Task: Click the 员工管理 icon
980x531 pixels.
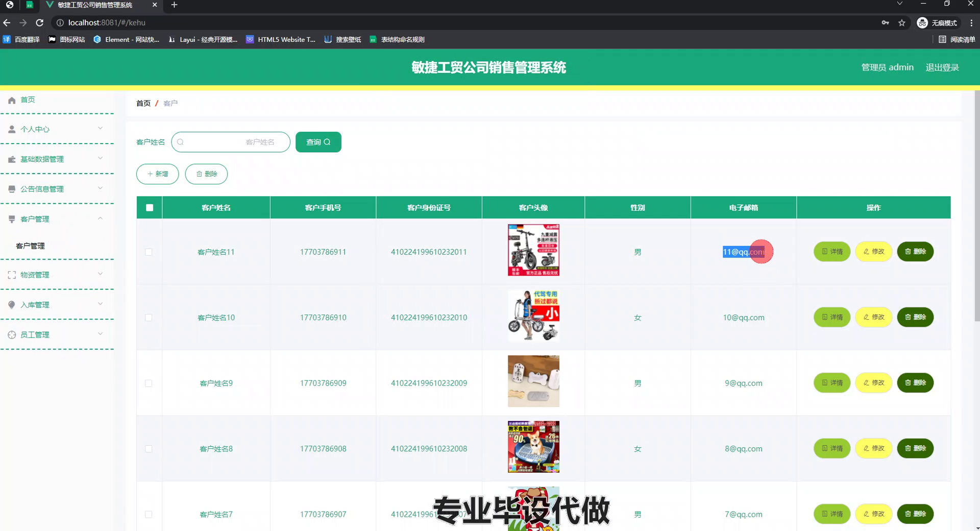Action: [x=12, y=335]
